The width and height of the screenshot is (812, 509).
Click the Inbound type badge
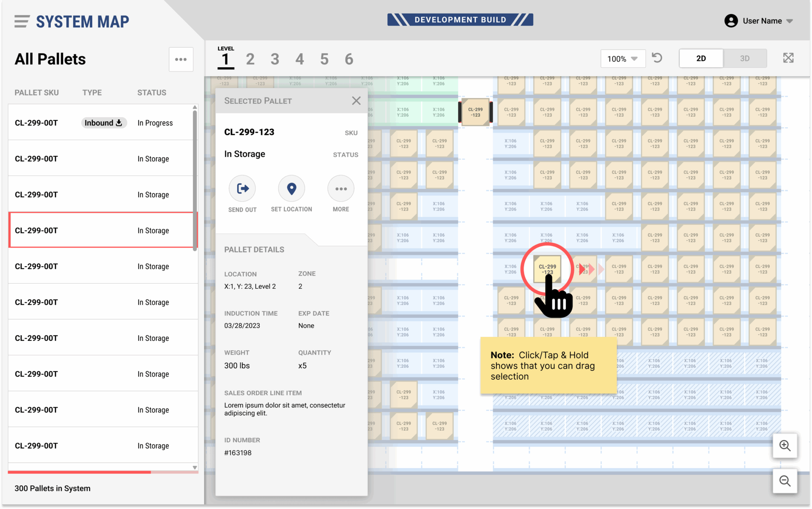(104, 123)
